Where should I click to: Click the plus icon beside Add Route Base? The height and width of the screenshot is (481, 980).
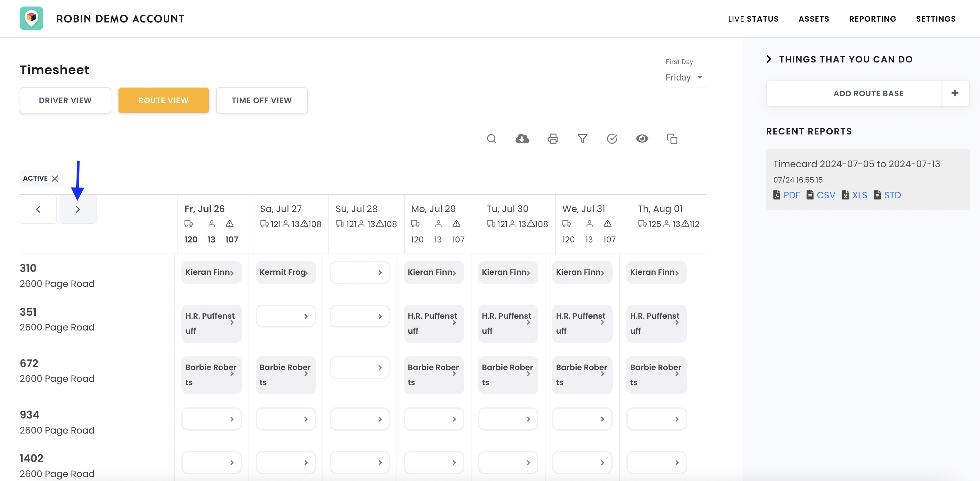click(x=955, y=93)
